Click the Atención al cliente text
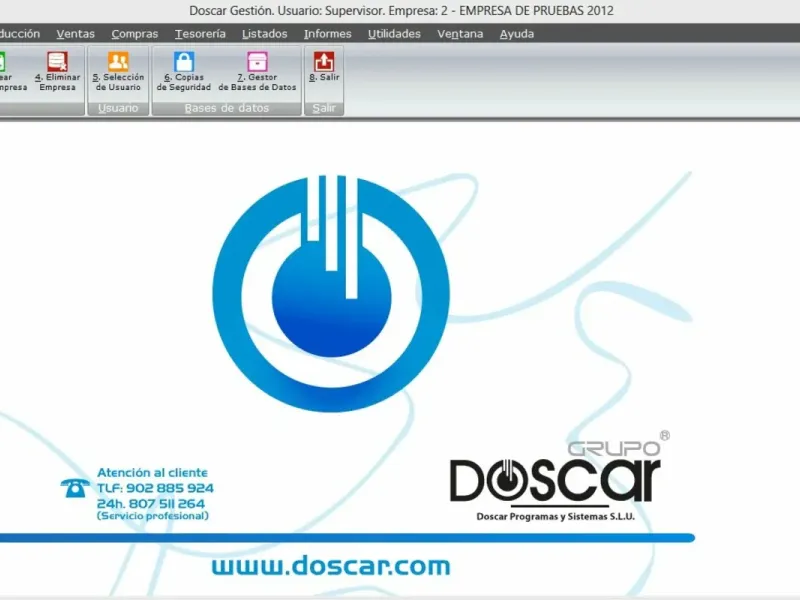This screenshot has height=600, width=800. [x=153, y=472]
